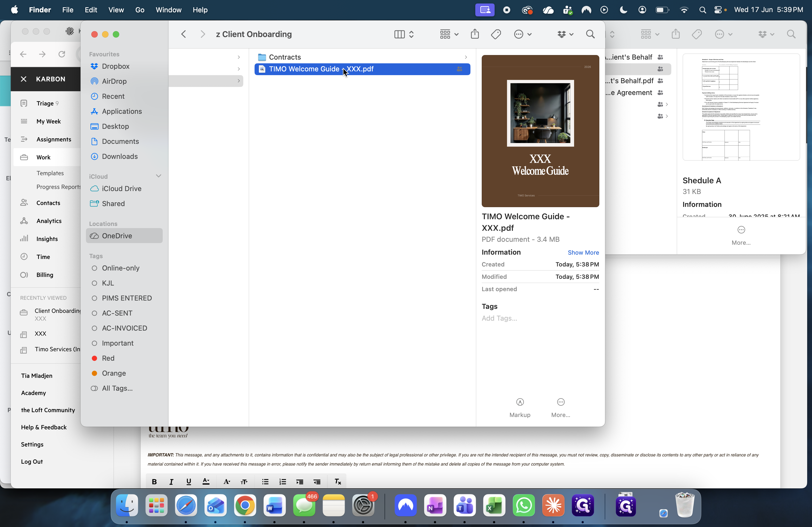Viewport: 812px width, 527px height.
Task: Open the Finder menu in the menu bar
Action: [x=40, y=10]
